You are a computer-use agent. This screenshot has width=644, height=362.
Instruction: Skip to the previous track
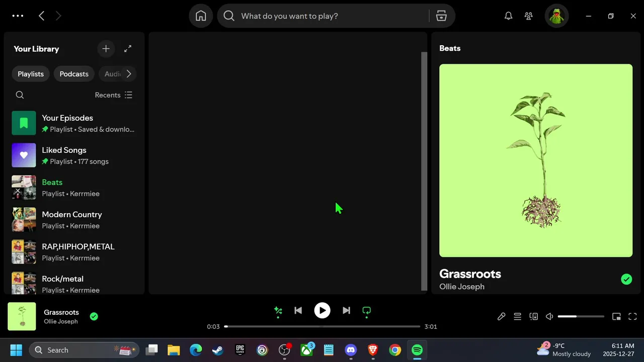click(x=298, y=311)
